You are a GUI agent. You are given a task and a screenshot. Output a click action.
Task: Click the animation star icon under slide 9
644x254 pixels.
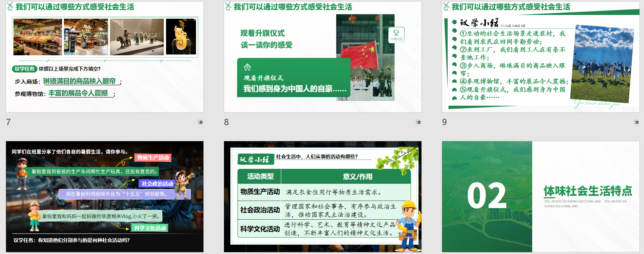pos(636,122)
